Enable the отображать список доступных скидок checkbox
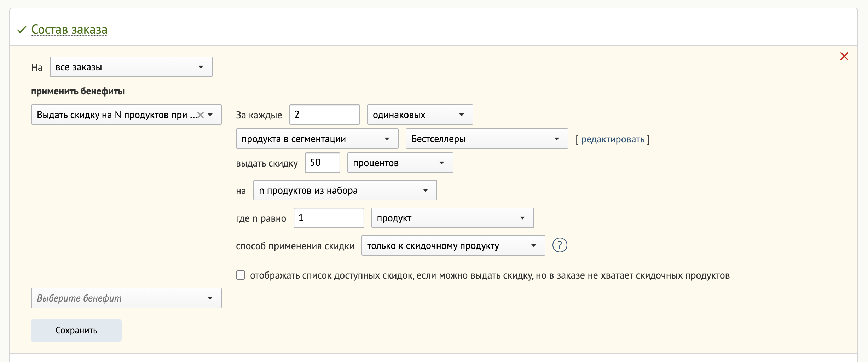 tap(241, 275)
